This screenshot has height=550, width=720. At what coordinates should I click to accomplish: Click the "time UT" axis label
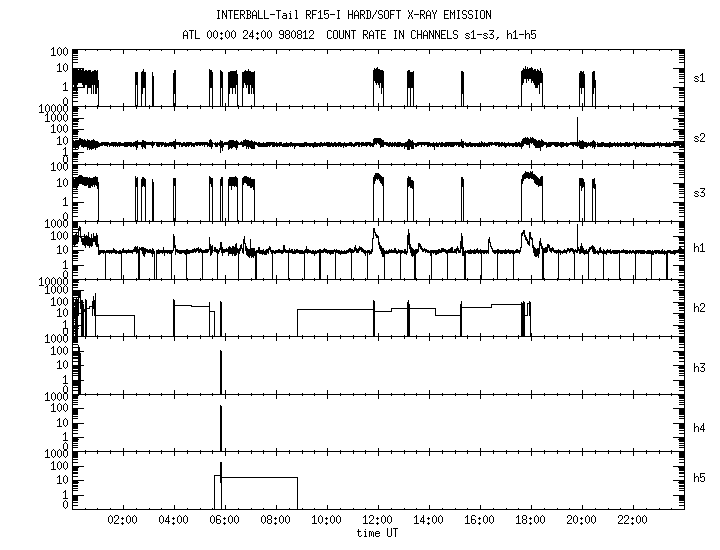point(378,534)
